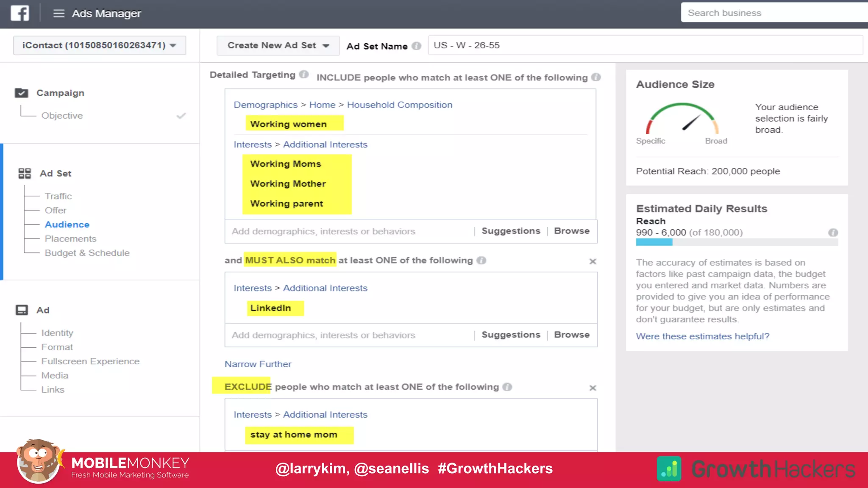Remove the EXCLUDE people section
868x488 pixels.
[x=593, y=388]
